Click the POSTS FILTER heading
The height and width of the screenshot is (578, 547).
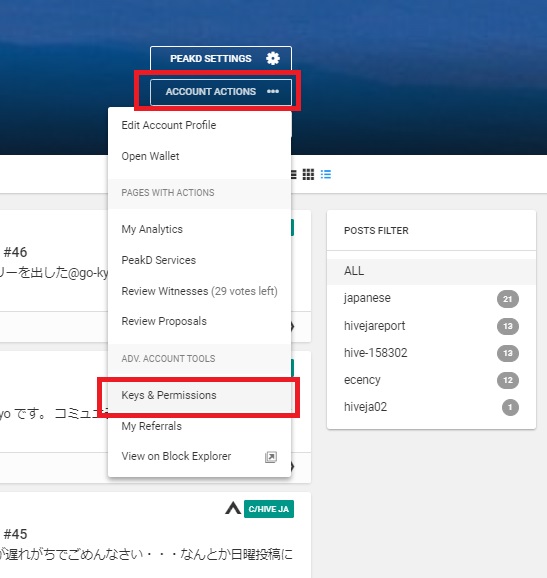coord(376,231)
